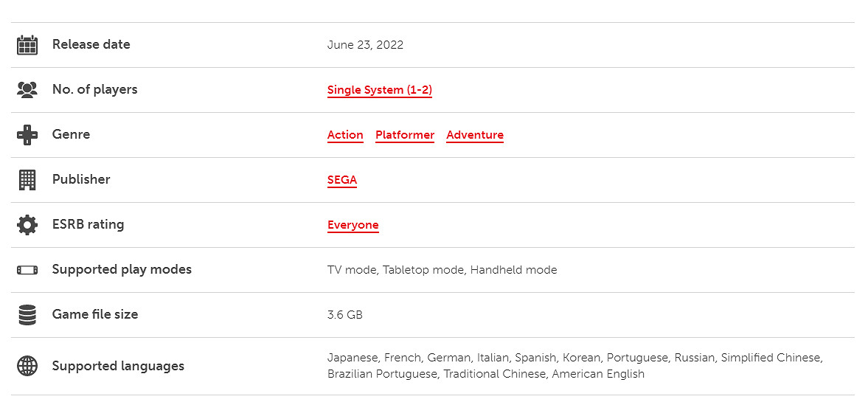Viewport: 868px width, 416px height.
Task: Click the Supported play modes label
Action: click(122, 269)
